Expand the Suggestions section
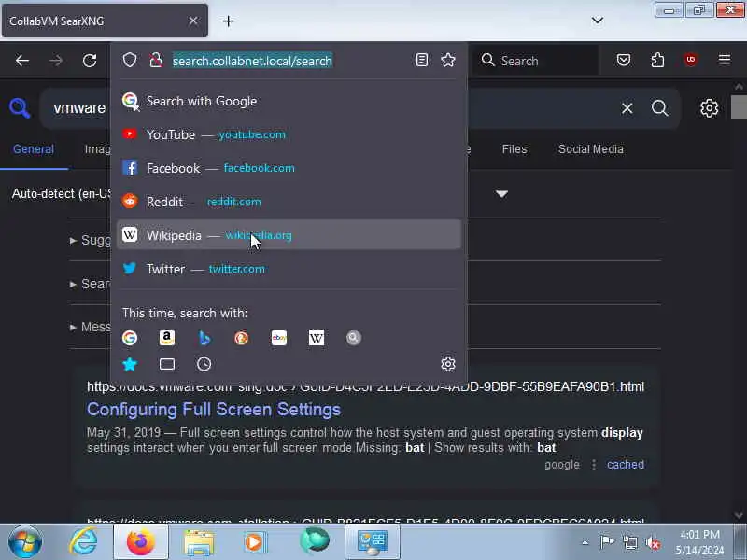 point(91,240)
